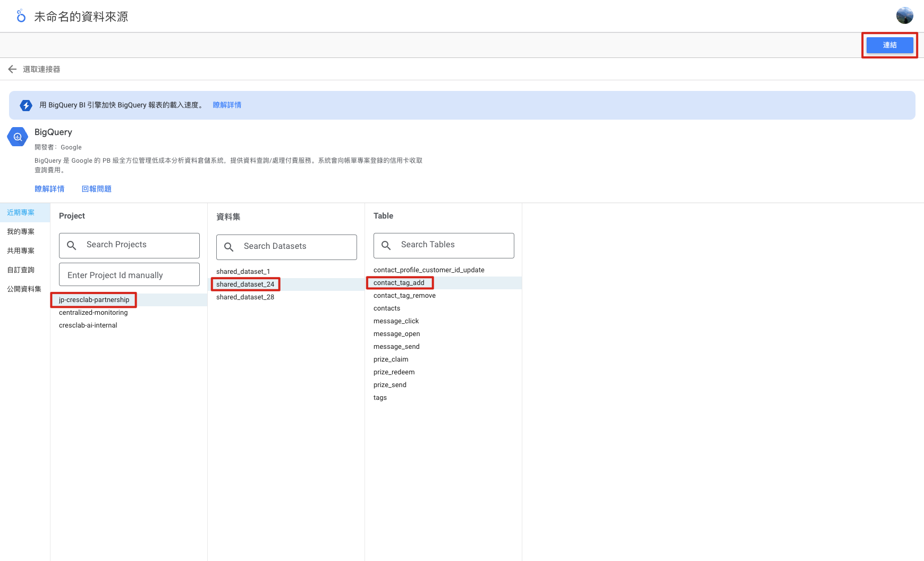Screen dimensions: 924x561
Task: Go back via 選取連接器 label
Action: pyautogui.click(x=41, y=69)
